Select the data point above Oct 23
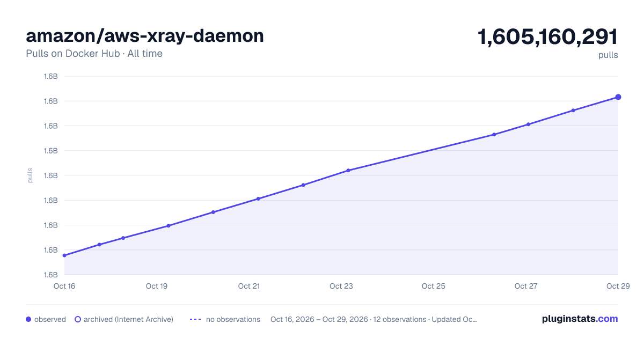 pos(348,171)
